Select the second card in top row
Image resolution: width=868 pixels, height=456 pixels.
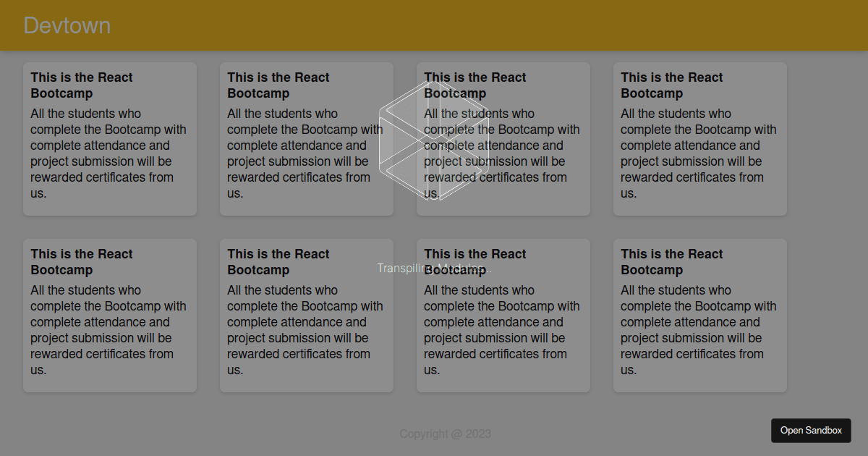306,138
